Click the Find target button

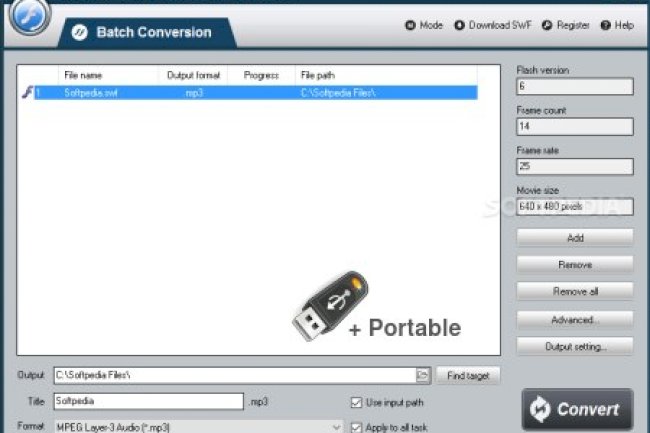coord(468,375)
